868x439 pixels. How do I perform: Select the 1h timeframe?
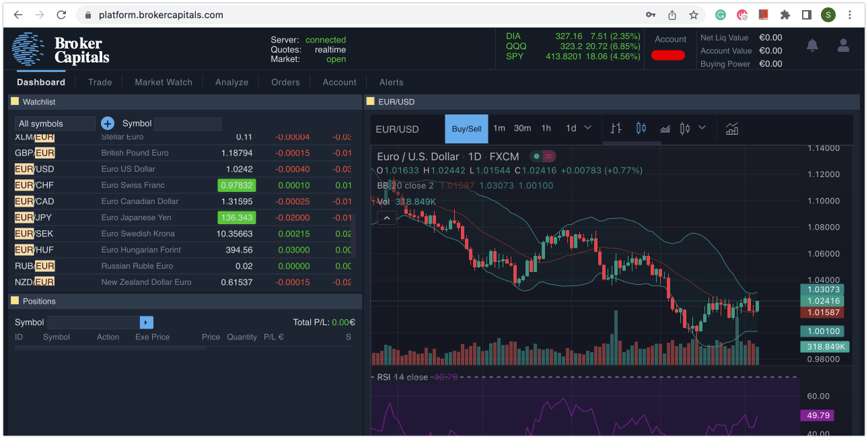pyautogui.click(x=546, y=128)
